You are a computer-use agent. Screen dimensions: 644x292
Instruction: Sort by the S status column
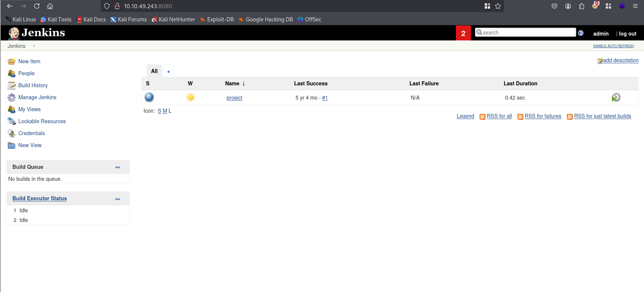tap(148, 83)
